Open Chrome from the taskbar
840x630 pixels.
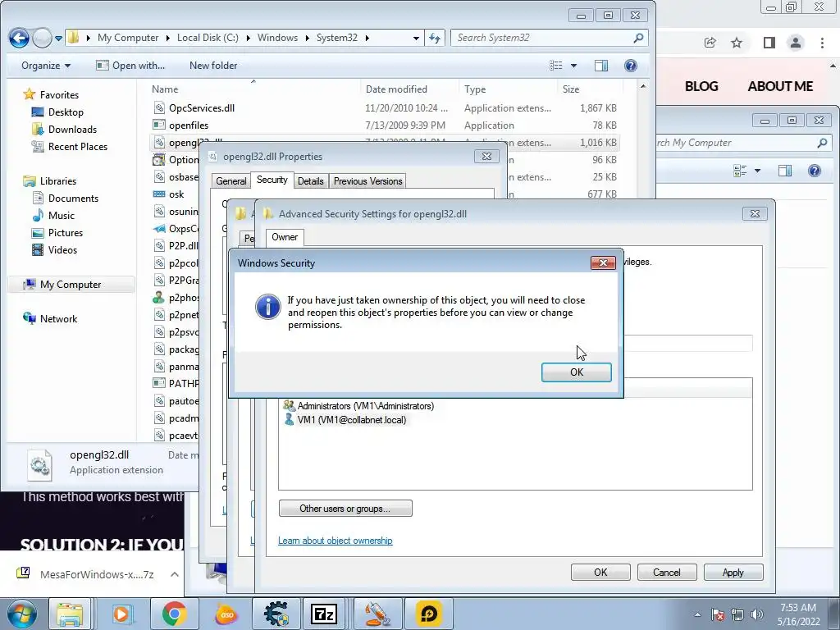coord(174,614)
